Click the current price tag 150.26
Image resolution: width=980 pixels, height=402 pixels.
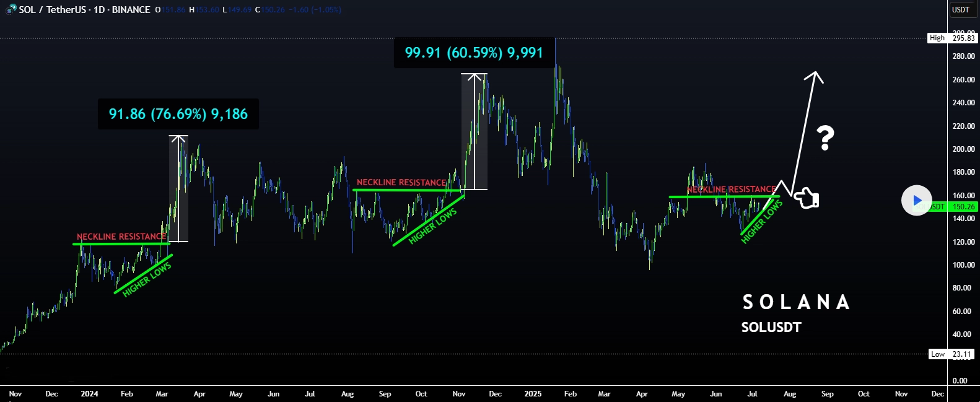click(x=963, y=207)
